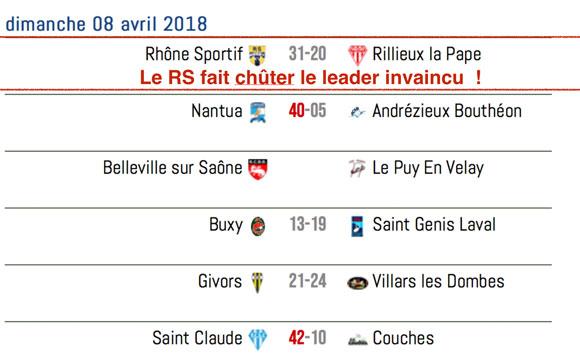Click the dimanche 08 avril 2018 heading

coord(107,24)
